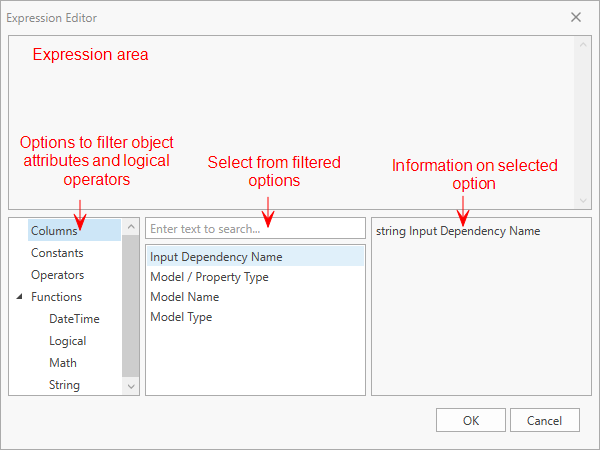600x450 pixels.
Task: Confirm expression with OK button
Action: tap(471, 420)
